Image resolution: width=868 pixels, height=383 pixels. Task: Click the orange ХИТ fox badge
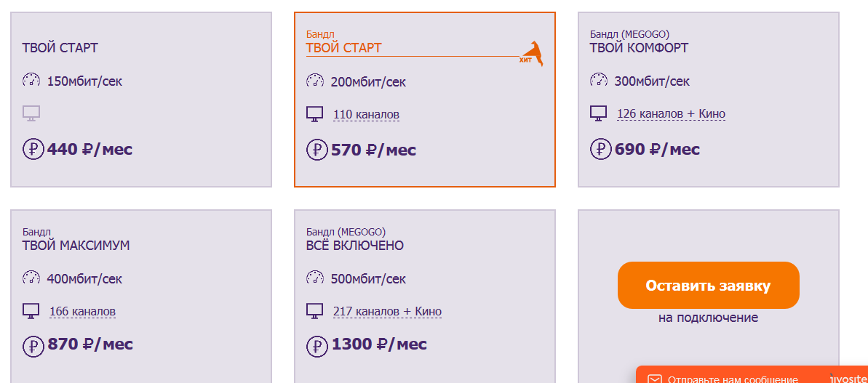531,54
